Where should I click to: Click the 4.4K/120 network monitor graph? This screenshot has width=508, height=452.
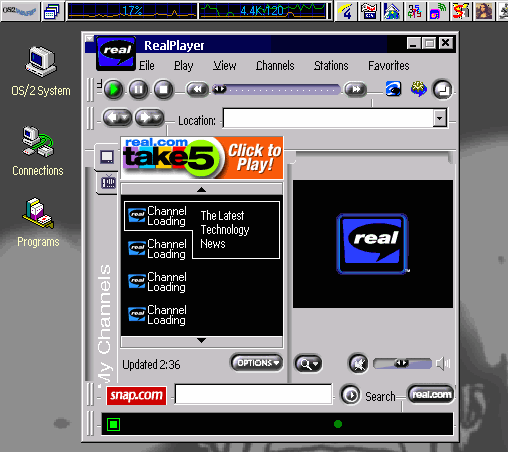(263, 11)
